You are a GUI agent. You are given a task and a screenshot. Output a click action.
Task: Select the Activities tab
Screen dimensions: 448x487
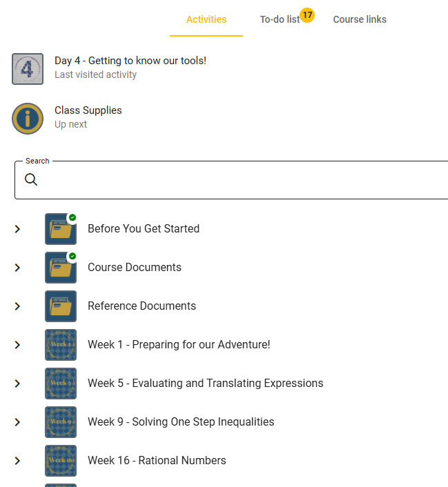[x=206, y=19]
